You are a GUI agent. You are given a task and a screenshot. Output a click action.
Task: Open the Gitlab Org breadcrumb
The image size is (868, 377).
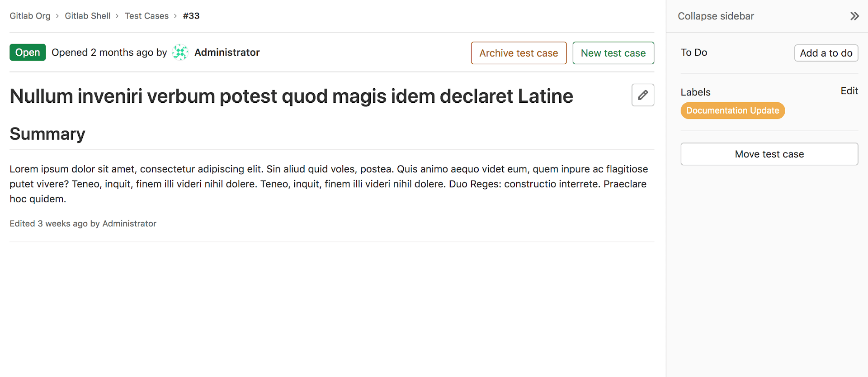[30, 16]
